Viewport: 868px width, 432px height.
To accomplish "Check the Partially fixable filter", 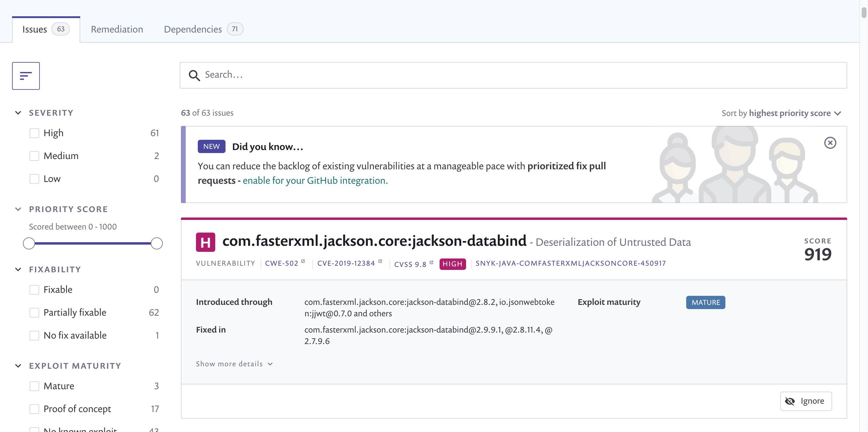I will pyautogui.click(x=34, y=312).
